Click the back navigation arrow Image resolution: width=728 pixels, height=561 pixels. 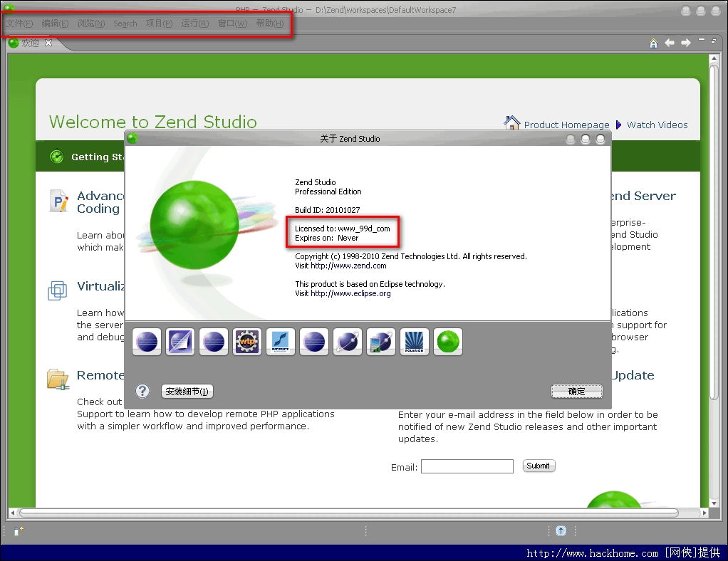pyautogui.click(x=669, y=43)
